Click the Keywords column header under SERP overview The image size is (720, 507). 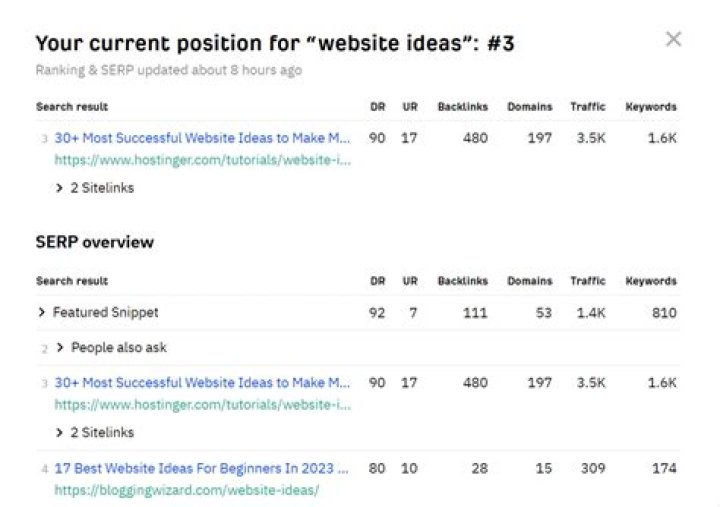click(x=650, y=281)
